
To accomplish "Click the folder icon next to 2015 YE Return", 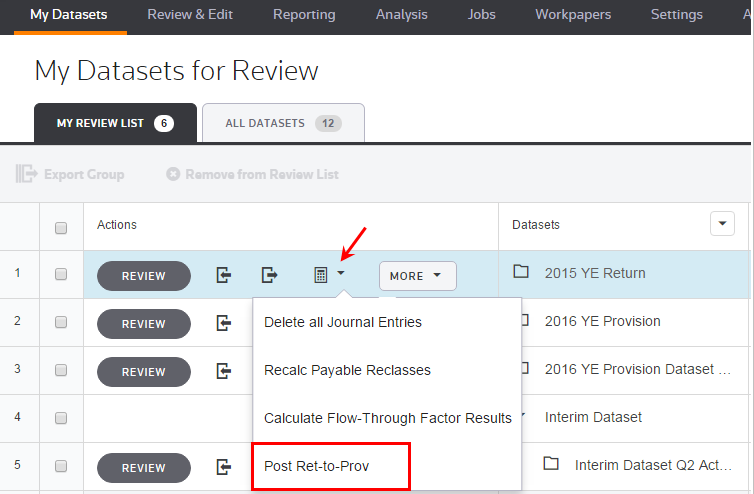I will (x=520, y=272).
